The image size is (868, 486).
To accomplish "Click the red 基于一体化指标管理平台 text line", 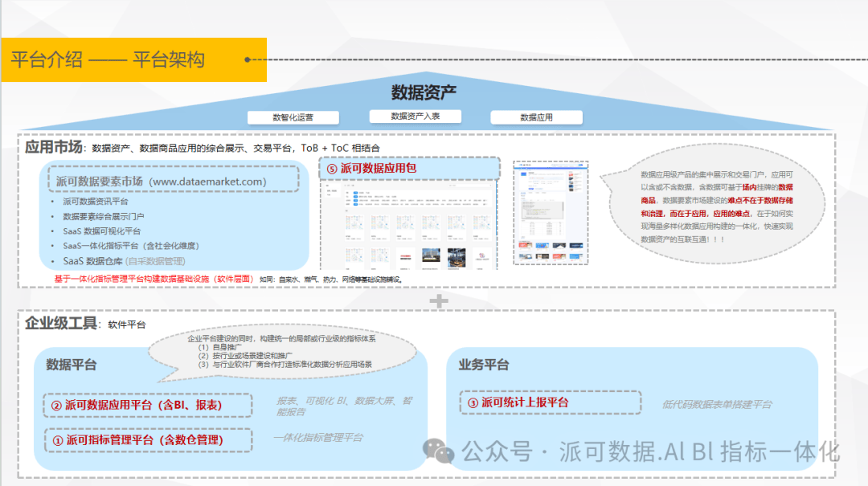I will 154,279.
